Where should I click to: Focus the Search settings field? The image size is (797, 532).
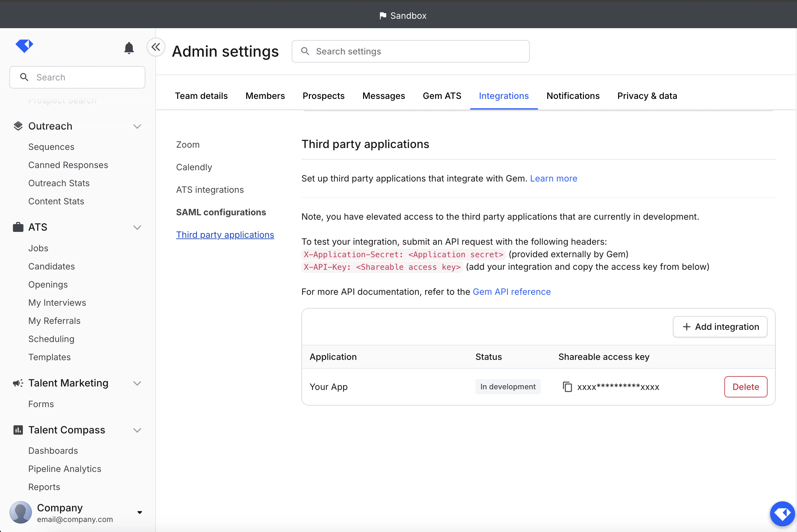click(x=411, y=52)
